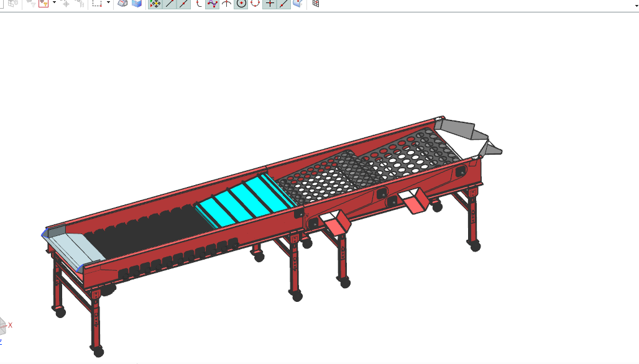Toggle Quadrant Point snap option
Screen dimensions: 639x364
tap(255, 4)
